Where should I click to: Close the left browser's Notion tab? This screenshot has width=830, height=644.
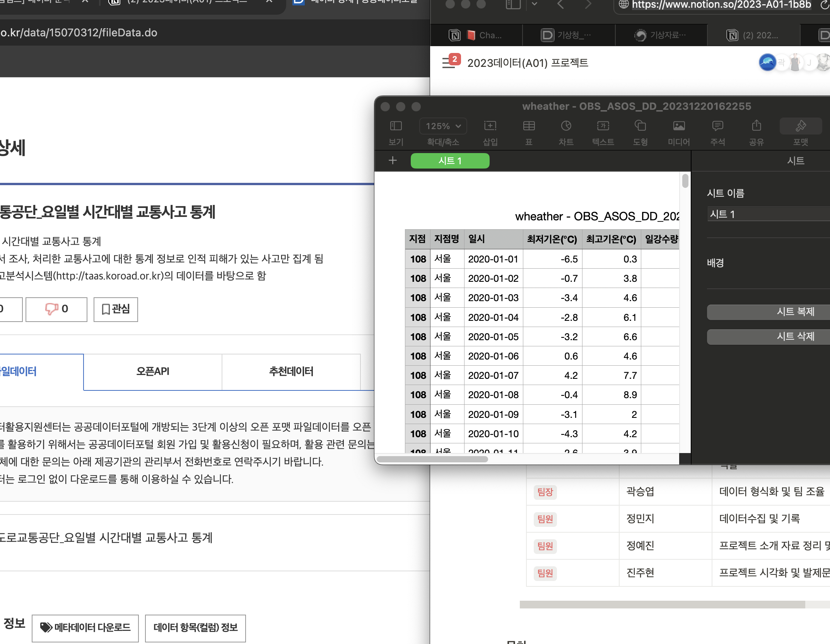point(270,2)
